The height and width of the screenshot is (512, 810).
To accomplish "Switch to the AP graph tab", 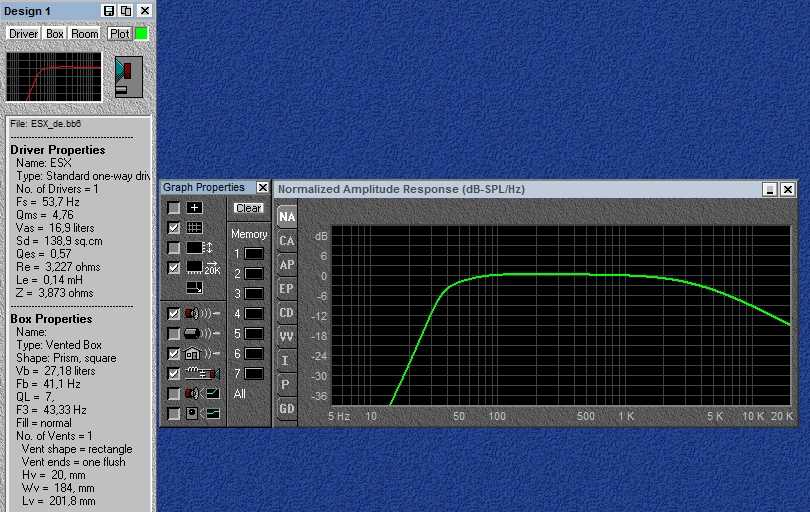I will (x=287, y=265).
